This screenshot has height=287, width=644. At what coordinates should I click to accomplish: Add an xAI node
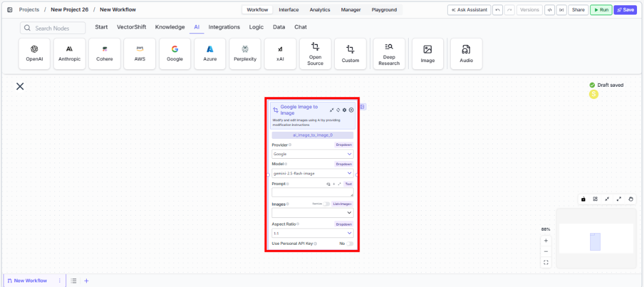coord(280,54)
